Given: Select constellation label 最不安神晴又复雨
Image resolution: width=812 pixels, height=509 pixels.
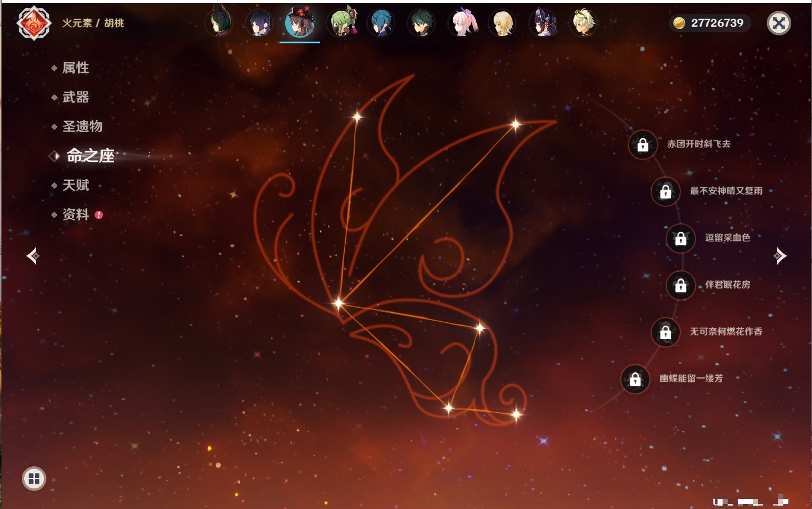Looking at the screenshot, I should coord(726,191).
